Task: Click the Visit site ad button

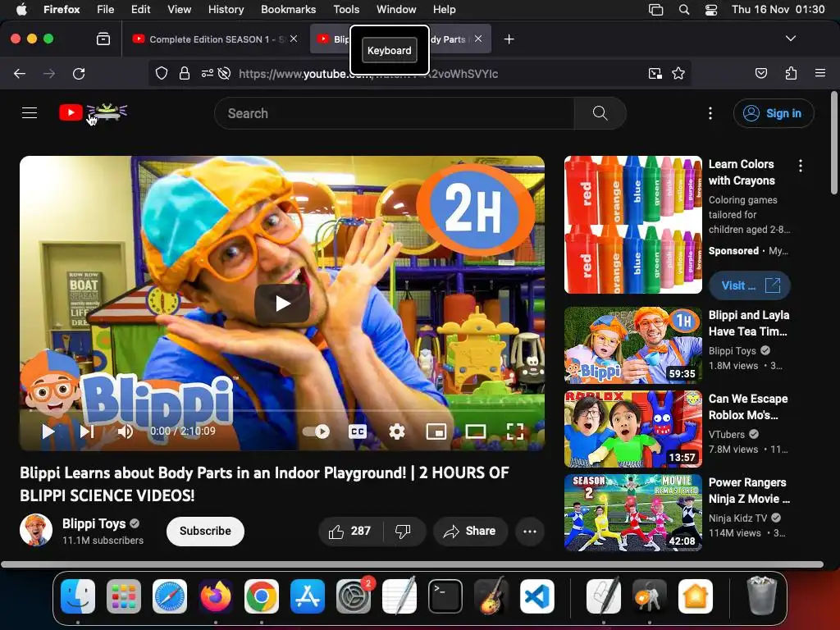Action: coord(750,285)
